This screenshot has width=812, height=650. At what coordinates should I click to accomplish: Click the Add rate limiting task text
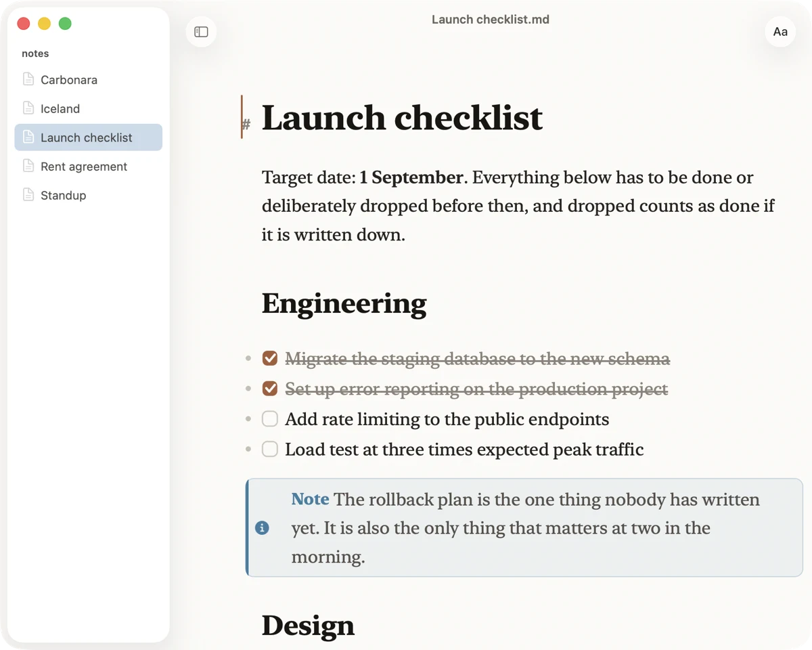(x=447, y=420)
